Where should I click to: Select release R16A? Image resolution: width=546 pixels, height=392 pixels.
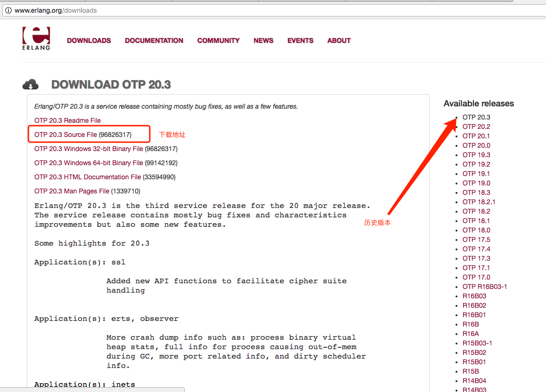[471, 334]
